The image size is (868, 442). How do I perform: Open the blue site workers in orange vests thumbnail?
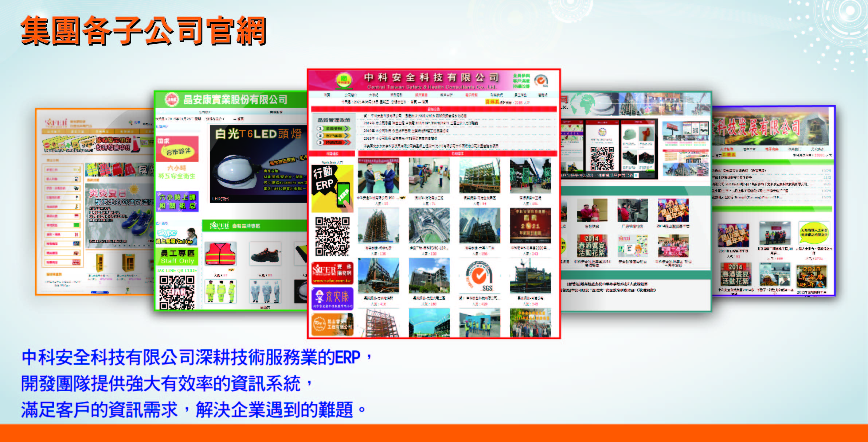tap(775, 233)
